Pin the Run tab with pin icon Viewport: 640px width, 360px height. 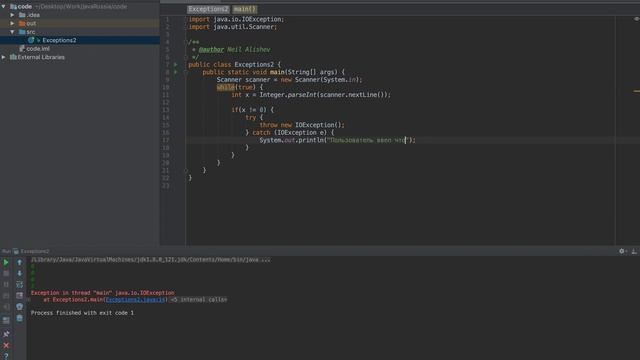click(6, 334)
